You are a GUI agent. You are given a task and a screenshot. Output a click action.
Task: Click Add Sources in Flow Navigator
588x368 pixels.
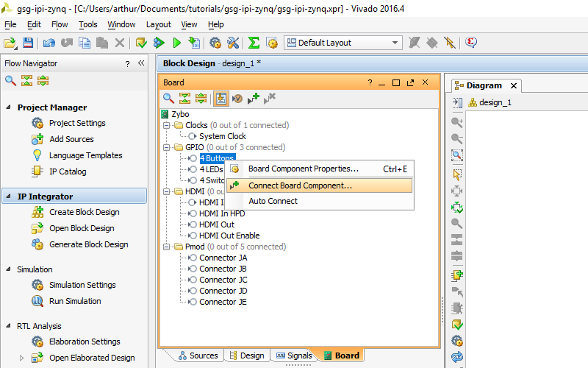[71, 139]
